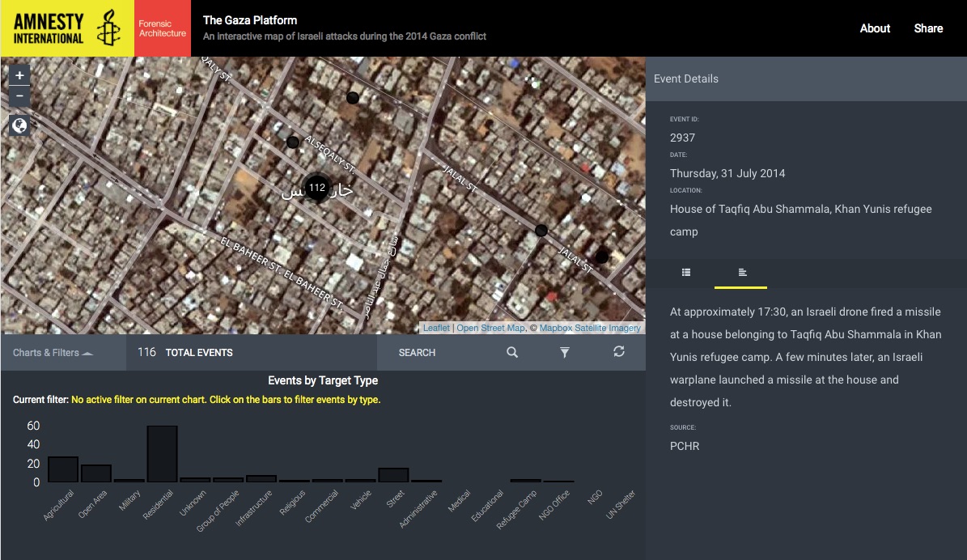This screenshot has width=967, height=560.
Task: Click the refresh events icon
Action: coord(619,352)
